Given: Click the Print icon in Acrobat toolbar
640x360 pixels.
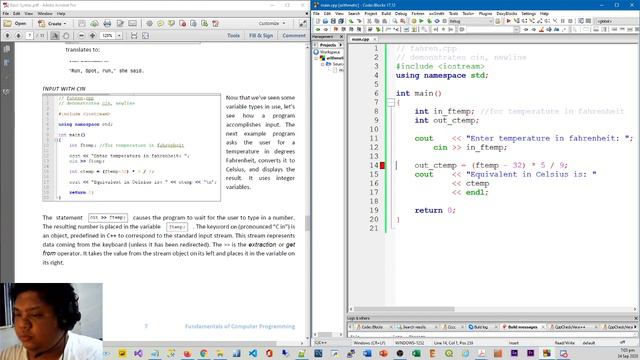Looking at the screenshot, I should point(107,24).
